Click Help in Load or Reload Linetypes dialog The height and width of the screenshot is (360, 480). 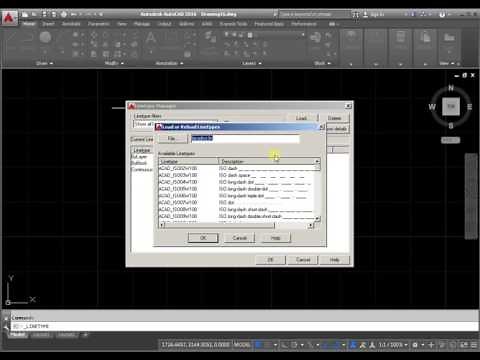click(275, 238)
